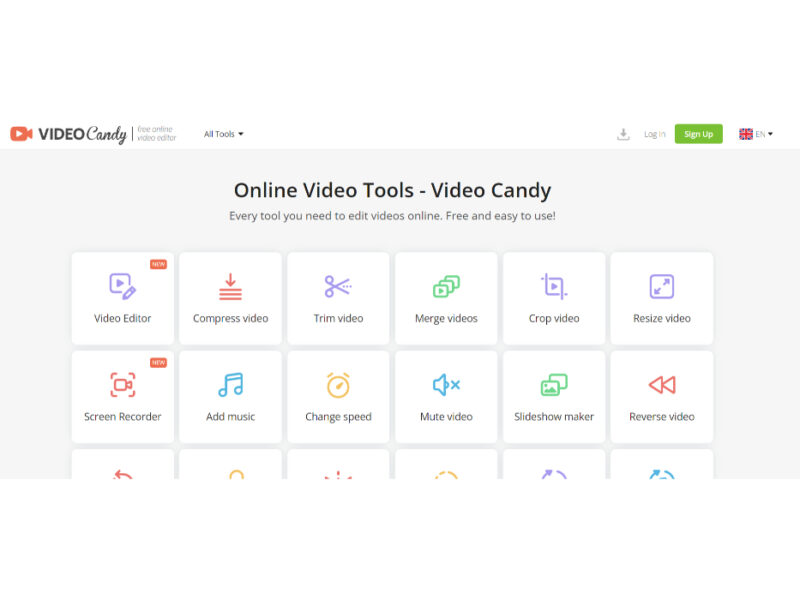Viewport: 800px width, 600px height.
Task: Select the Crop video icon
Action: point(553,287)
